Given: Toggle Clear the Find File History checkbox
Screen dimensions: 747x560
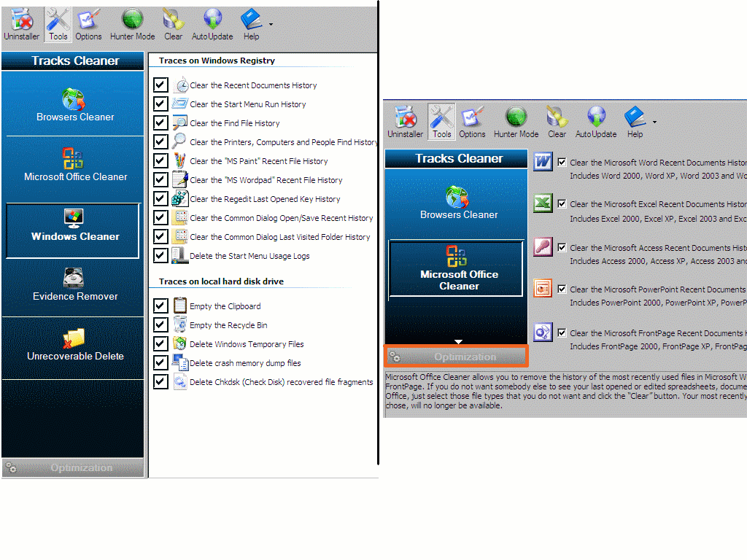Looking at the screenshot, I should tap(160, 122).
